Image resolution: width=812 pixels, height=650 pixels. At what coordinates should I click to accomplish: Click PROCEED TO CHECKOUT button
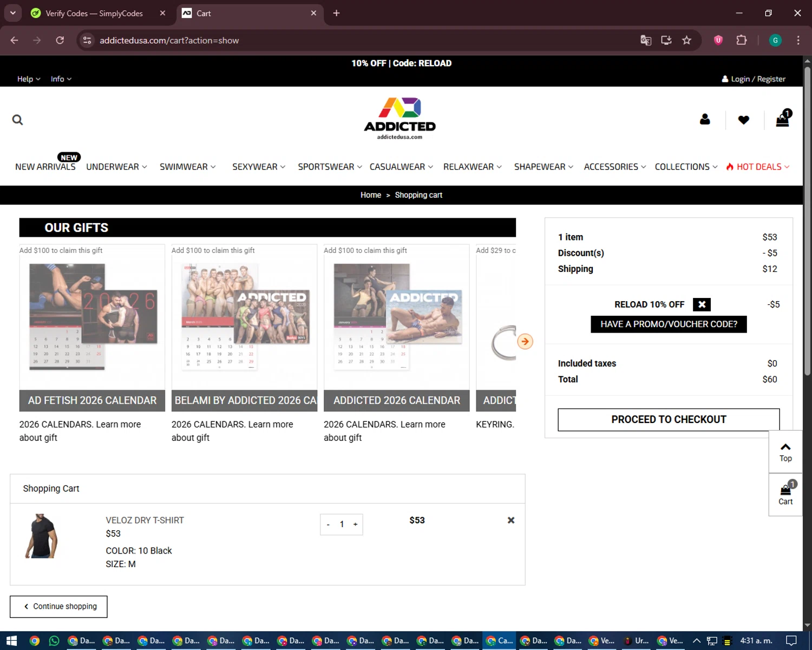(669, 420)
